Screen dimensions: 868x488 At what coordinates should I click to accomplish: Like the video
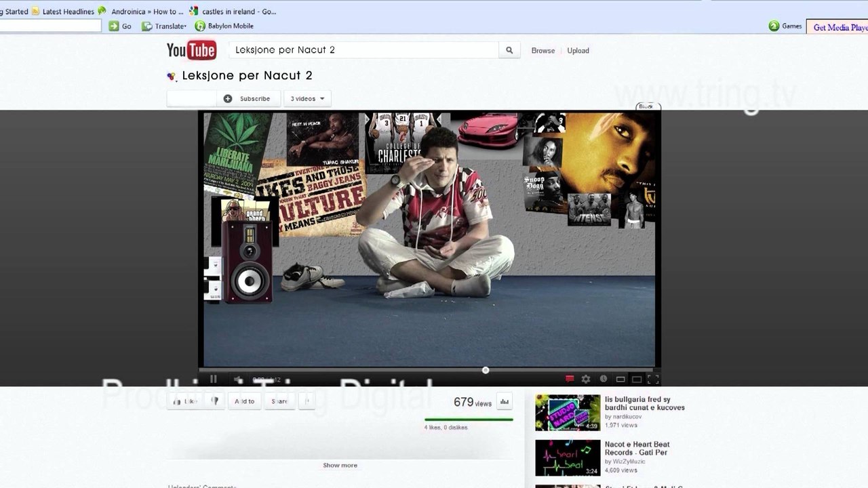[x=184, y=401]
